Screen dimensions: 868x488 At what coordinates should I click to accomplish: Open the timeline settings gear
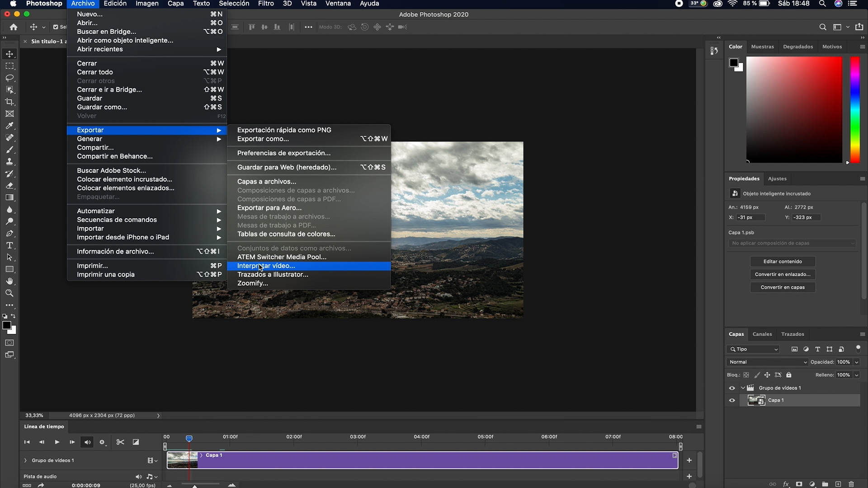[103, 442]
